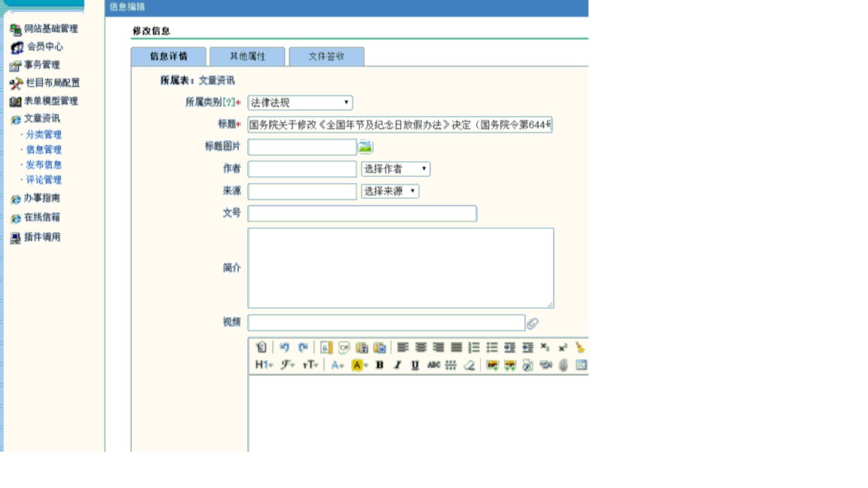The width and height of the screenshot is (868, 488).
Task: Expand the 选择来源 dropdown
Action: click(390, 191)
